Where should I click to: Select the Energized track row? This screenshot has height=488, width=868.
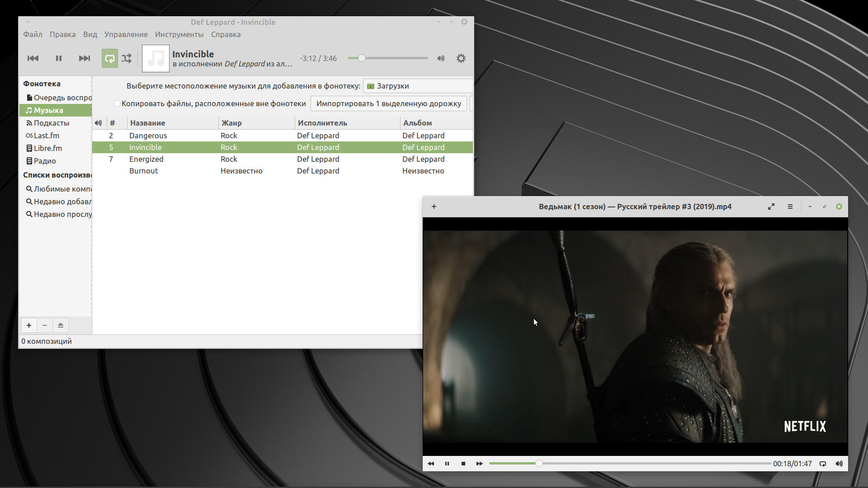click(x=283, y=159)
